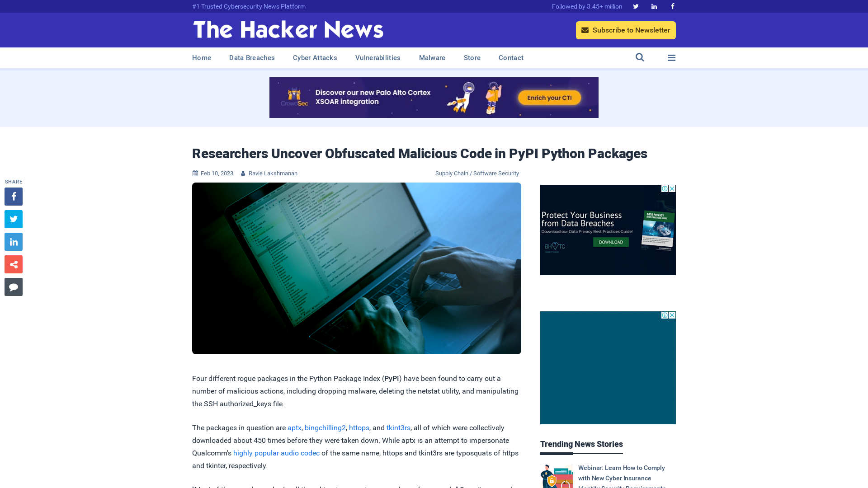Click the LinkedIn share icon
The width and height of the screenshot is (868, 488).
click(13, 241)
